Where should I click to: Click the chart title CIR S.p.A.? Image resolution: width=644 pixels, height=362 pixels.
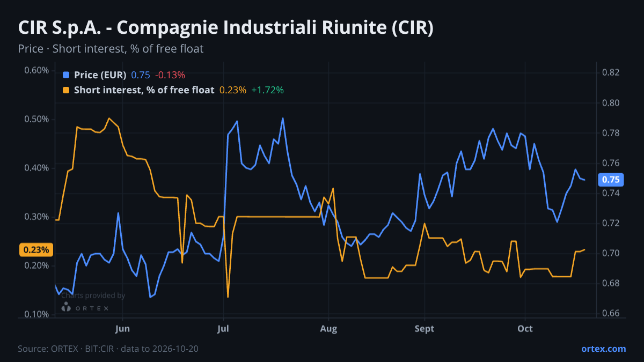click(x=225, y=28)
